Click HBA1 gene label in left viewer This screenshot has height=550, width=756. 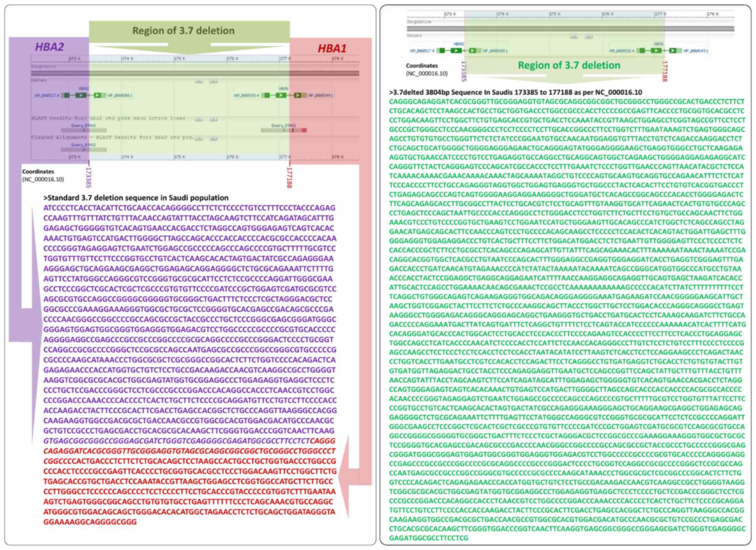283,89
